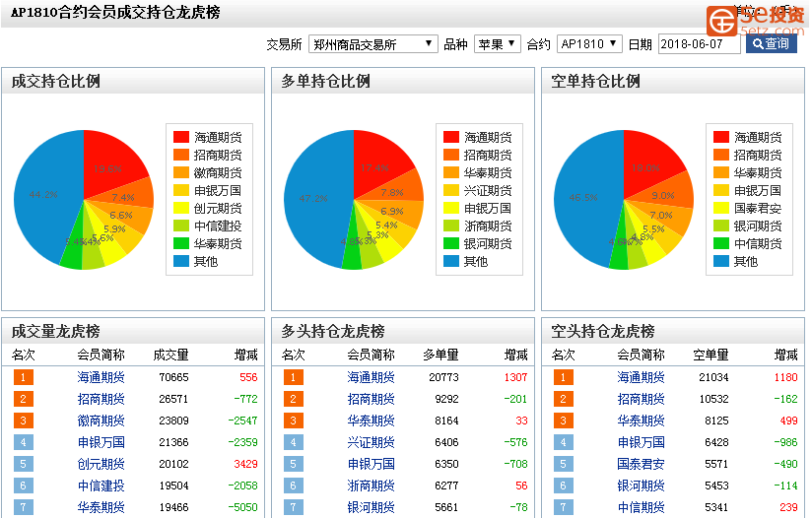Click rank 1 badge in 成交量龙虎榜
812x518 pixels.
tap(24, 377)
